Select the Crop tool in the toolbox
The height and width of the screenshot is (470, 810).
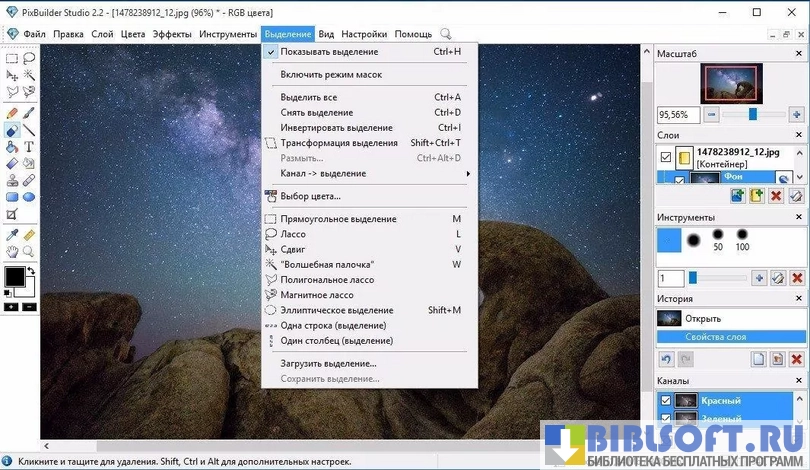tap(12, 214)
